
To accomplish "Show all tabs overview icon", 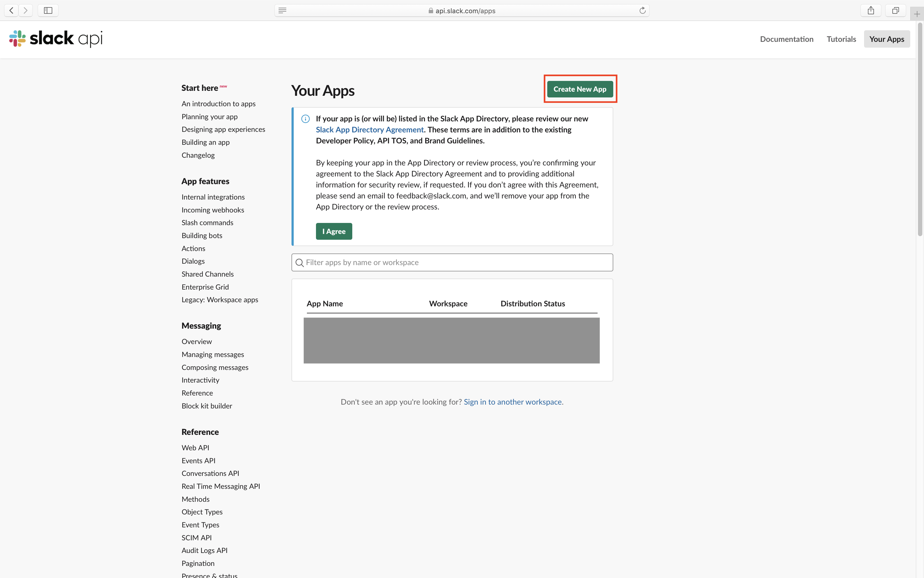I will pos(895,10).
